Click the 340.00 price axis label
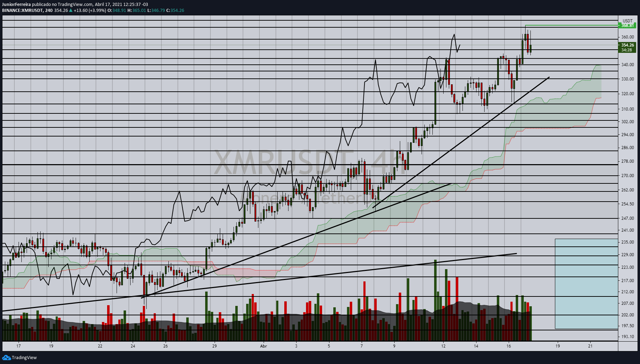 point(627,65)
